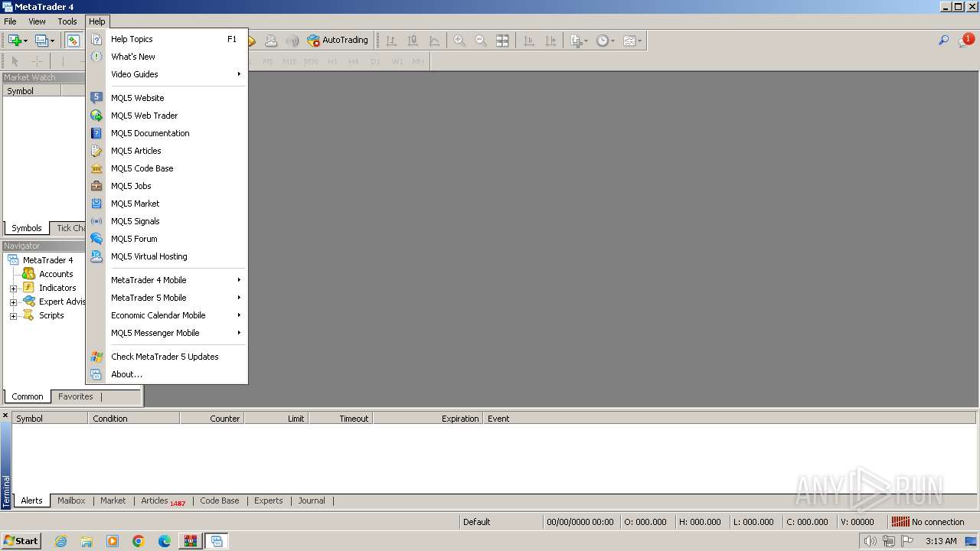Screen dimensions: 980x551
Task: Expand the Indicators tree node
Action: [x=13, y=289]
